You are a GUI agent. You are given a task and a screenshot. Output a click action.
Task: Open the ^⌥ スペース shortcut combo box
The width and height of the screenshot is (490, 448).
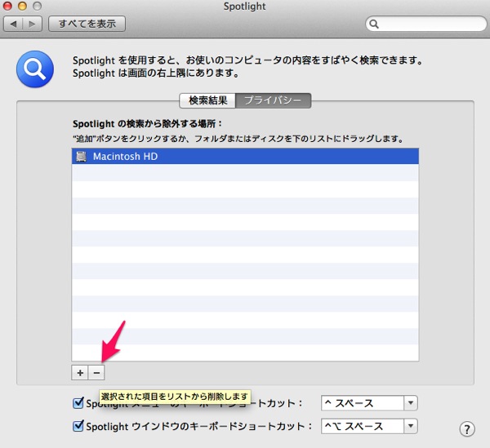[369, 426]
